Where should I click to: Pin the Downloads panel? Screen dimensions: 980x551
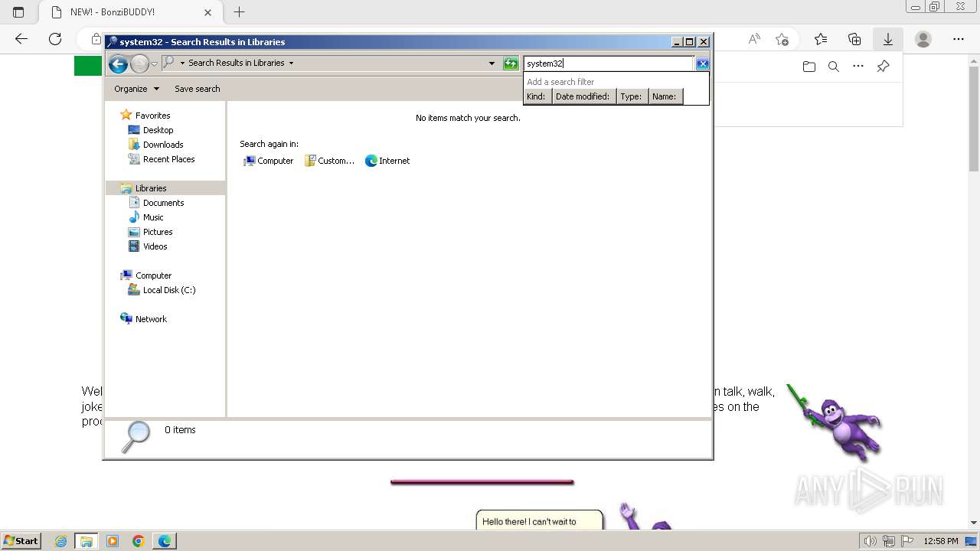[x=883, y=67]
